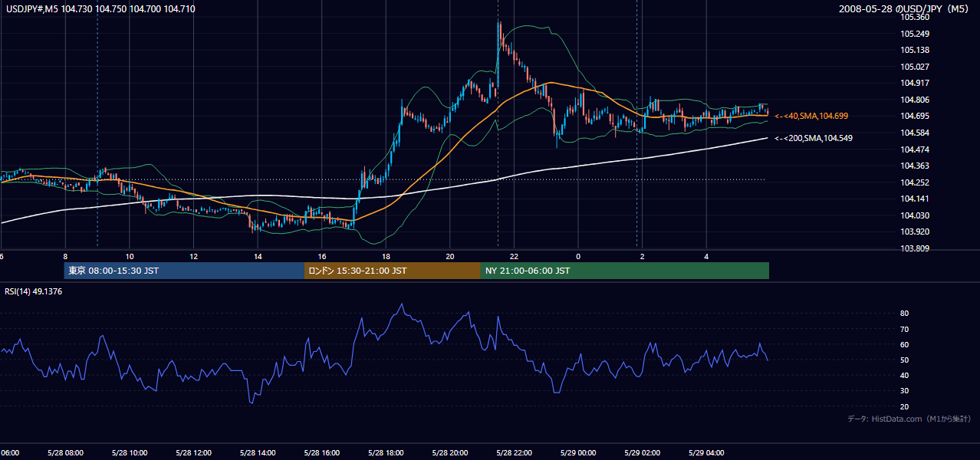The image size is (980, 460).
Task: Click hour tick 18 under the price chart
Action: coord(386,256)
